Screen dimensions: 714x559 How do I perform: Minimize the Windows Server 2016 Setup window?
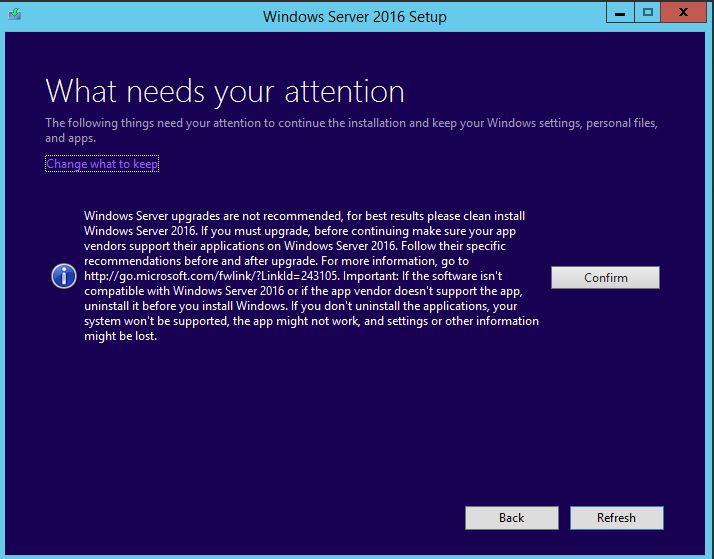click(x=620, y=14)
